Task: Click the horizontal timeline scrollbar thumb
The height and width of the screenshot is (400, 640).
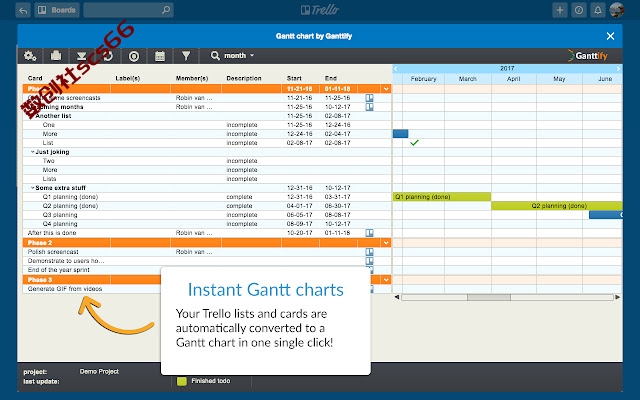Action: pos(489,298)
